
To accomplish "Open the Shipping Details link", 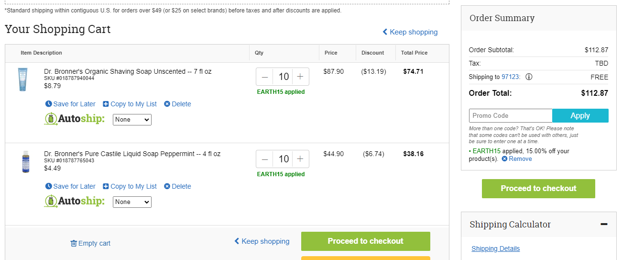I will 495,249.
